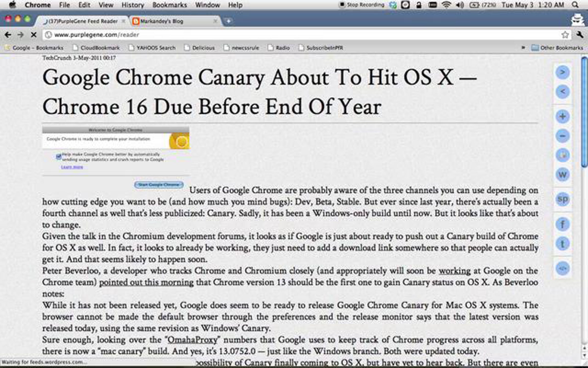
Task: Bookmark page with the star icon
Action: pyautogui.click(x=565, y=35)
